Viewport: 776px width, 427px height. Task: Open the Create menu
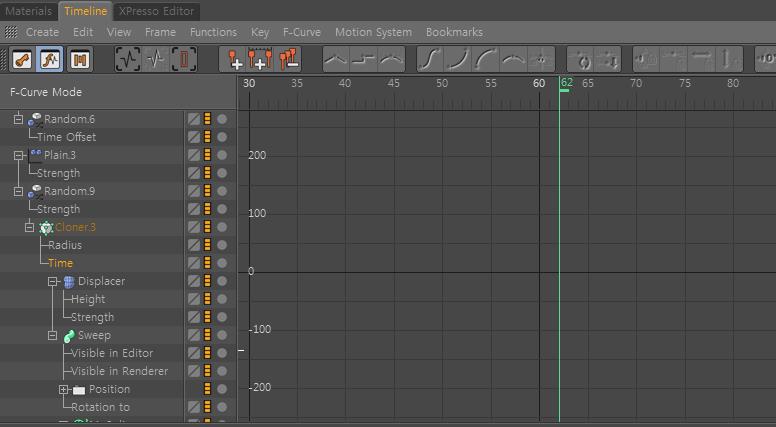pos(43,32)
